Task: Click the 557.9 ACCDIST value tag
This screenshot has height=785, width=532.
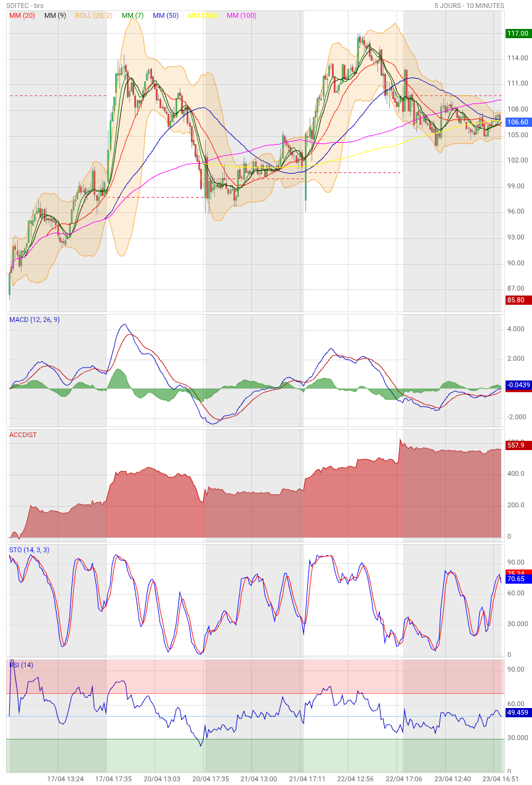Action: [x=518, y=445]
